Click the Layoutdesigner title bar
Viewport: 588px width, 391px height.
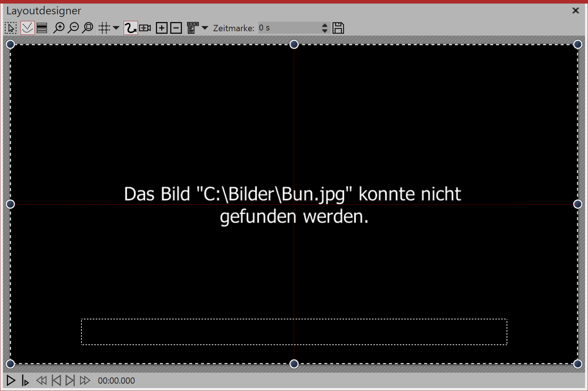44,11
